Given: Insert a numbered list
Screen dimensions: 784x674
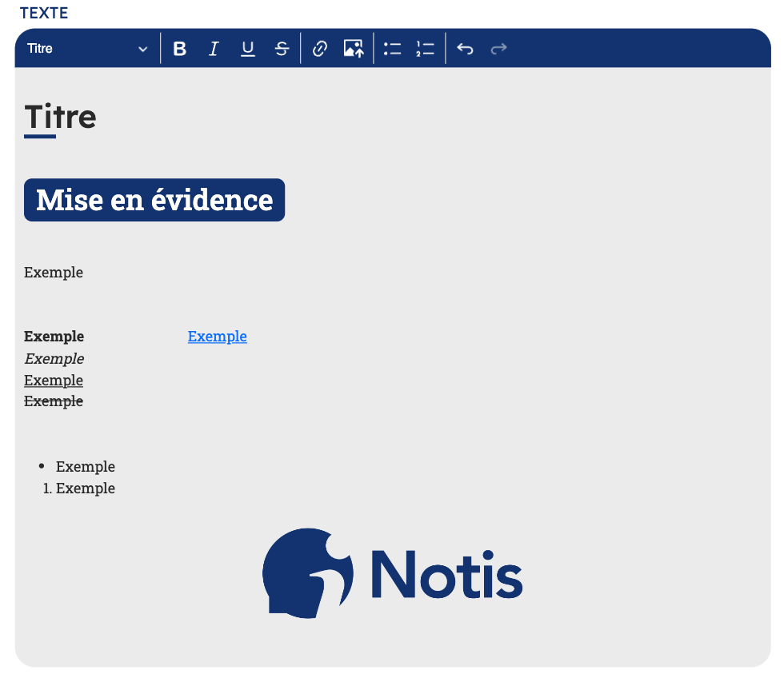Looking at the screenshot, I should click(x=425, y=49).
